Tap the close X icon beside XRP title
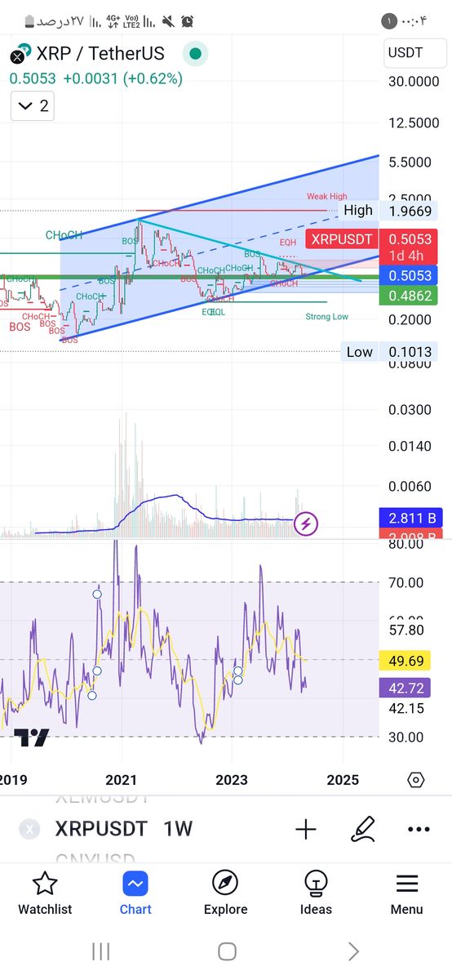This screenshot has width=452, height=980. coord(17,56)
